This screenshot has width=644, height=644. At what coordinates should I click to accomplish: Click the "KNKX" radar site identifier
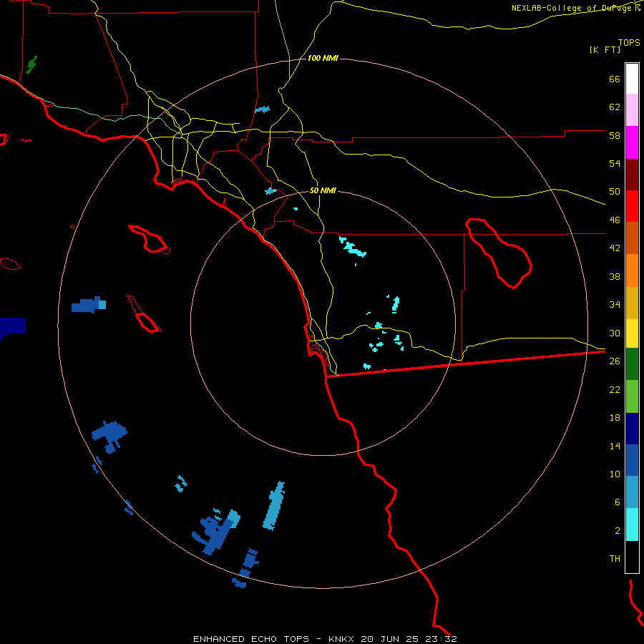tap(342, 639)
